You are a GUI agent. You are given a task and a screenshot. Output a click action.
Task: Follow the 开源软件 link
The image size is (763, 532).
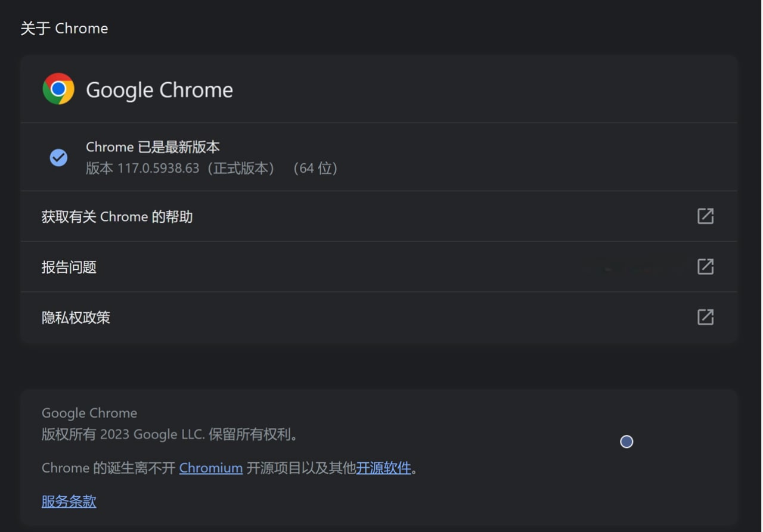point(383,468)
